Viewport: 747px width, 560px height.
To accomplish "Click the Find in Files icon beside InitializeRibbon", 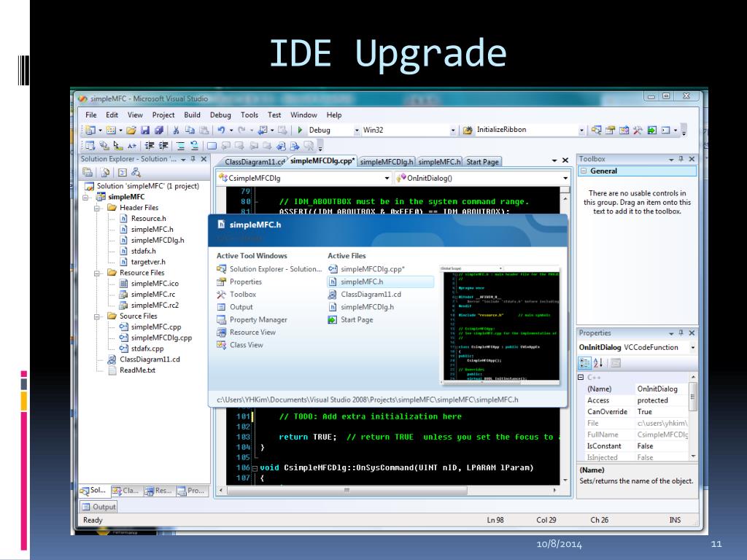I will (x=468, y=130).
